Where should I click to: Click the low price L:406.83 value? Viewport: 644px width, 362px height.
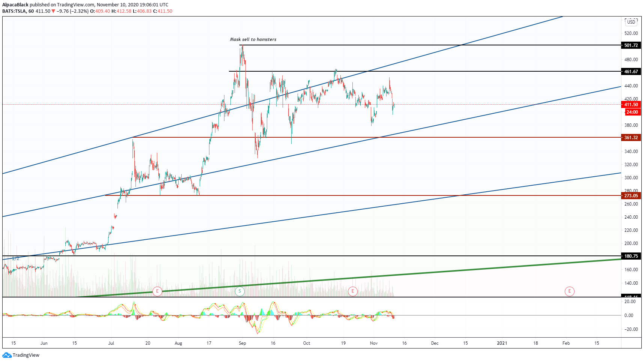pyautogui.click(x=142, y=11)
